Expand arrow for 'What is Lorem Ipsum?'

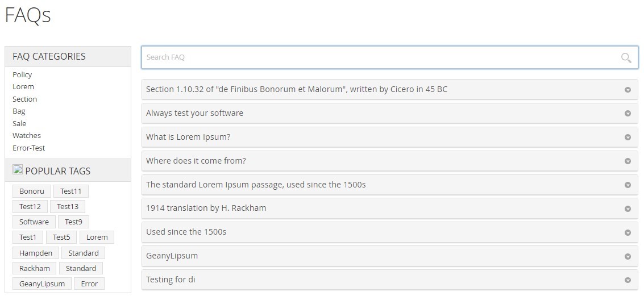click(628, 137)
